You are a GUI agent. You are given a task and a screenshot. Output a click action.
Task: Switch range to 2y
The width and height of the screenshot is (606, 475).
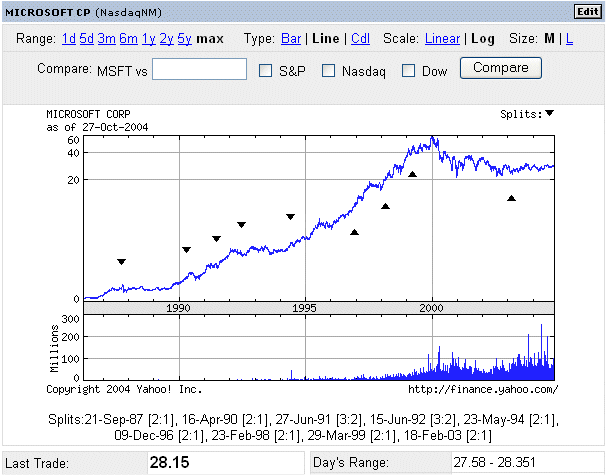click(x=167, y=39)
